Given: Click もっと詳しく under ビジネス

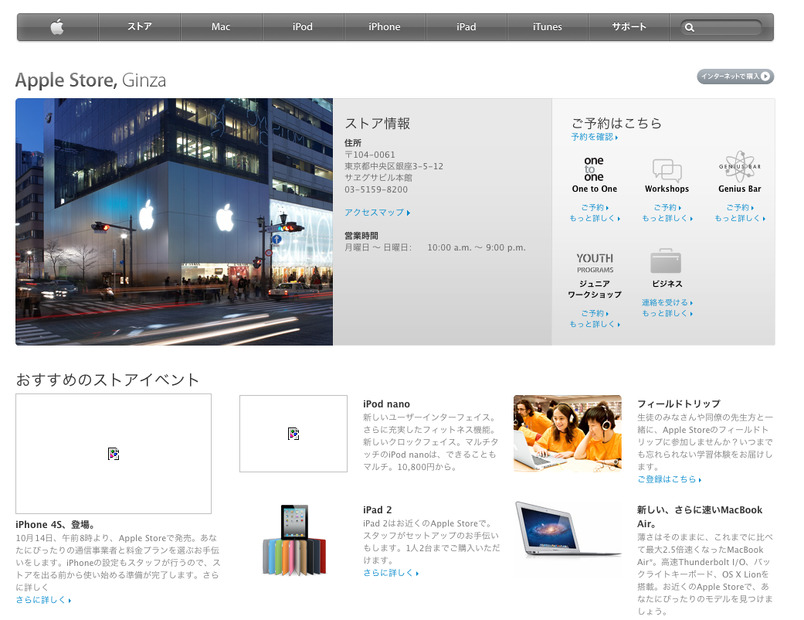Looking at the screenshot, I should 668,313.
